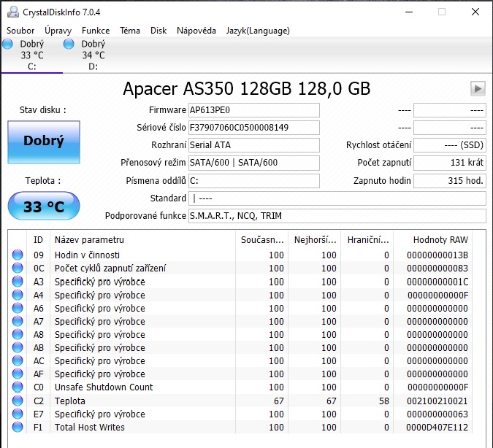493x448 pixels.
Task: Click status orb for Unsafe Shutdown Count row
Action: point(18,387)
